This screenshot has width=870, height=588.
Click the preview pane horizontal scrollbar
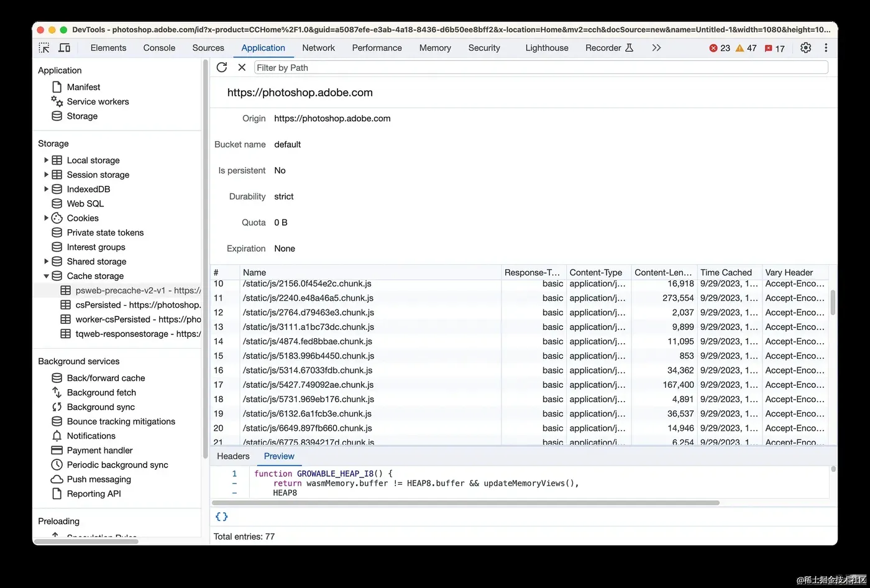pos(465,502)
